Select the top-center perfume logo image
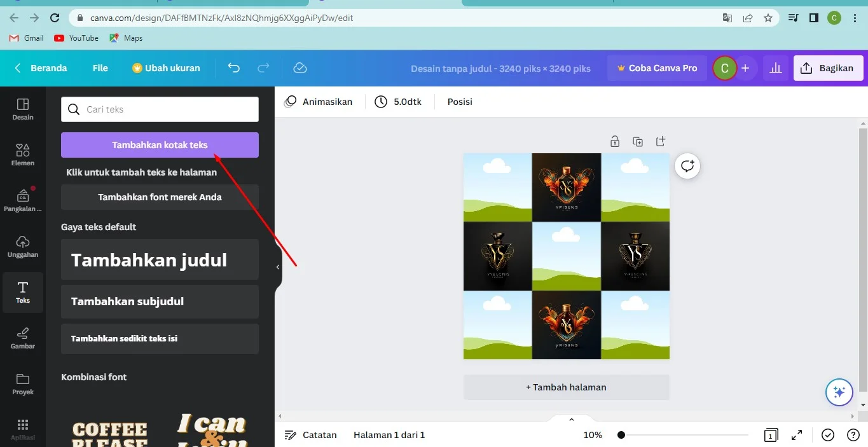 click(x=567, y=188)
